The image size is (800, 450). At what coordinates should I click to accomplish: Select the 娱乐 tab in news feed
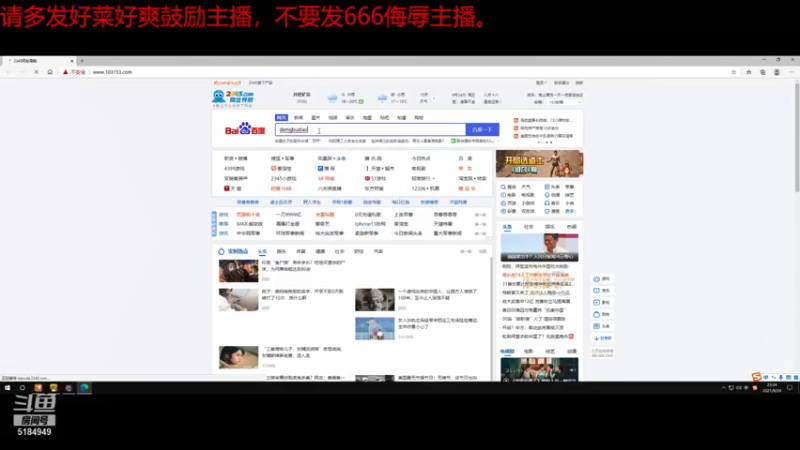(281, 252)
